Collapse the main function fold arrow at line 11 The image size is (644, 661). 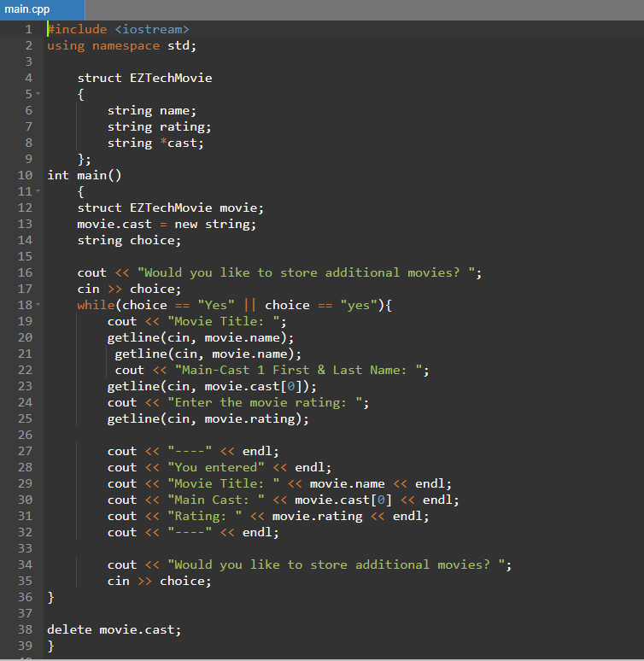click(38, 191)
